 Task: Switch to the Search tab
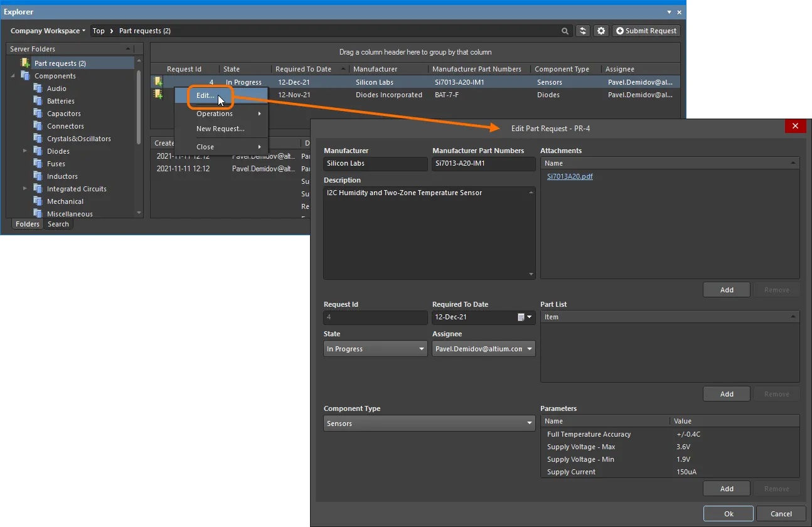58,224
